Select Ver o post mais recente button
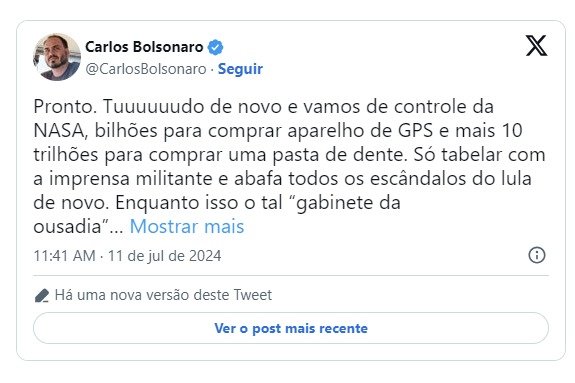Image resolution: width=575 pixels, height=383 pixels. (291, 328)
